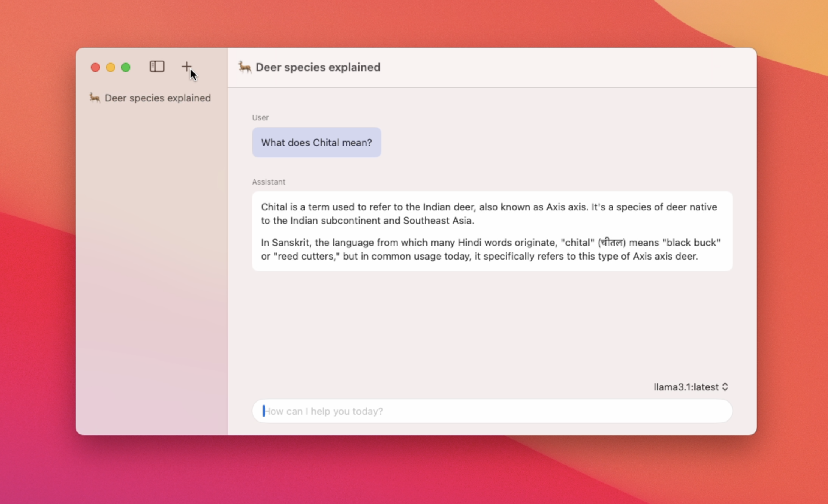
Task: Minimize the window with the yellow button
Action: [111, 67]
